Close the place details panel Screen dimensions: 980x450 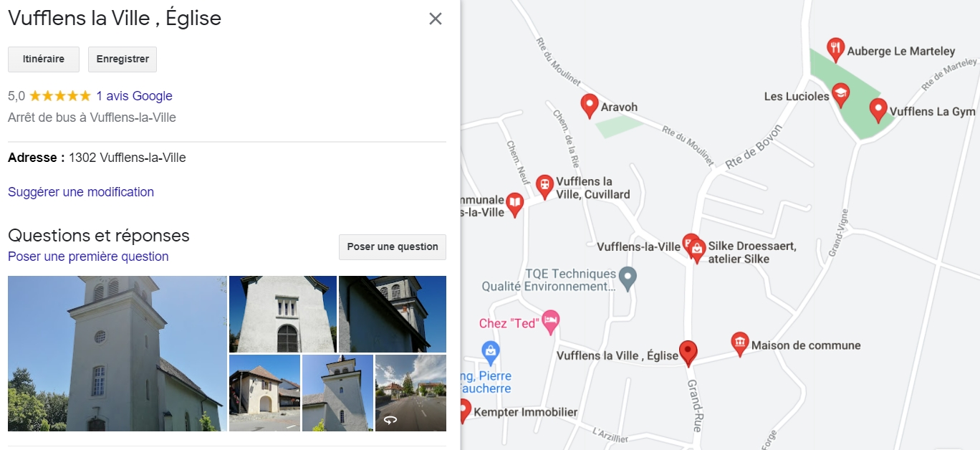click(x=436, y=19)
